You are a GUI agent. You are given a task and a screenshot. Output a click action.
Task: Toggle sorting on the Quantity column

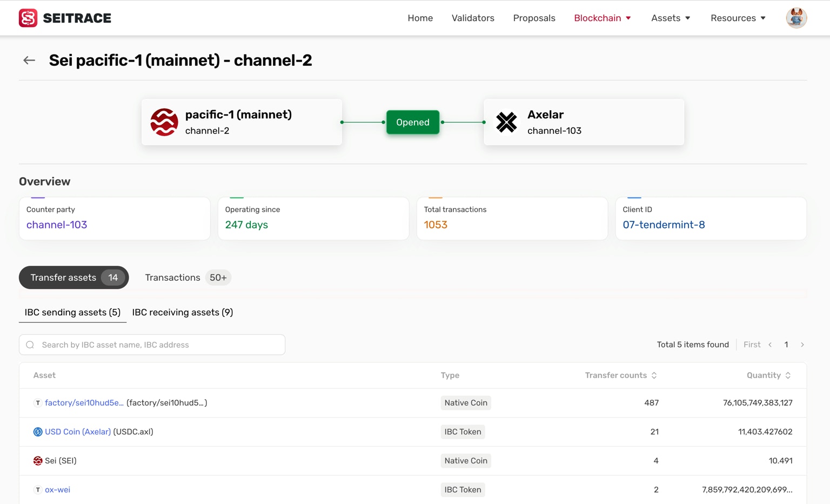(788, 375)
